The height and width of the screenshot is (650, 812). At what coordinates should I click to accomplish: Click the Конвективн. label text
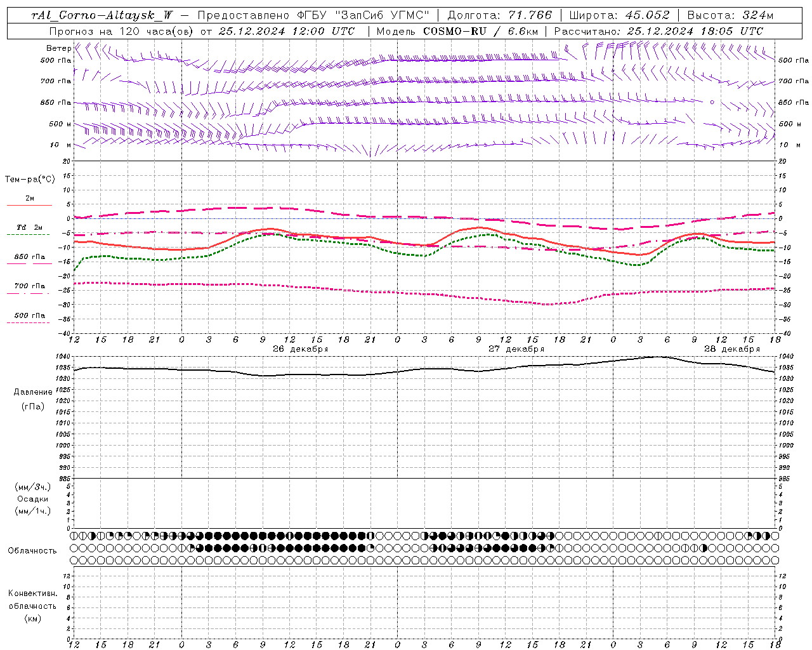[x=33, y=594]
